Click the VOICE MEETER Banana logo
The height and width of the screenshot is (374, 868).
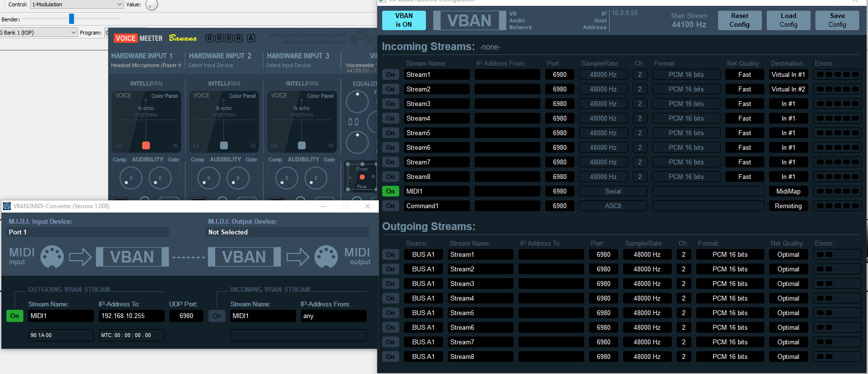point(155,38)
